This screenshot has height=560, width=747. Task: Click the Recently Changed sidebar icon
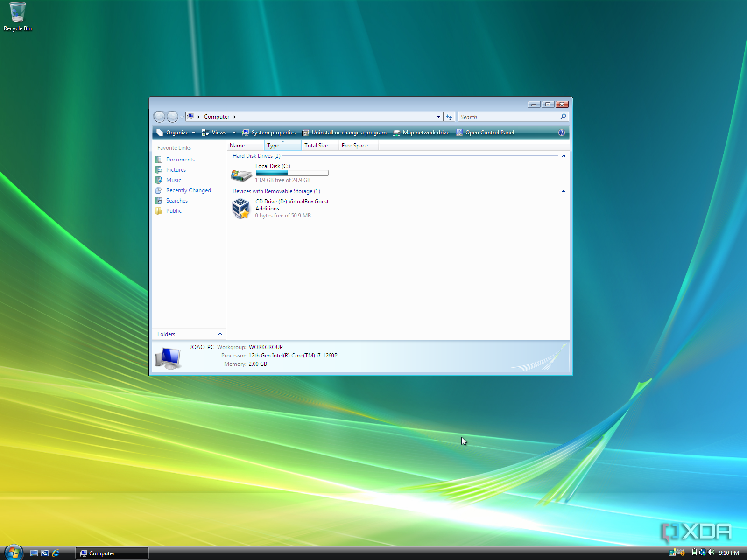pyautogui.click(x=159, y=190)
